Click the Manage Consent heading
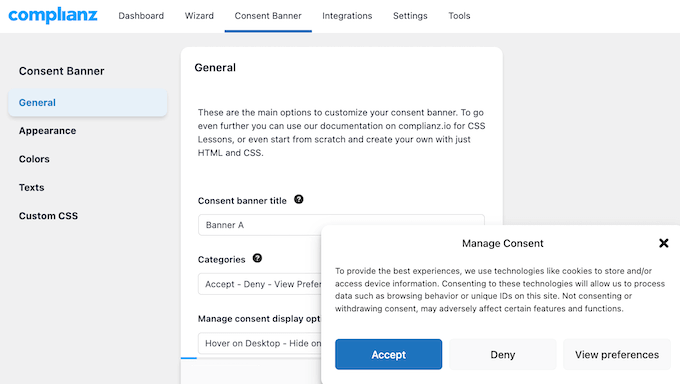 [x=503, y=243]
